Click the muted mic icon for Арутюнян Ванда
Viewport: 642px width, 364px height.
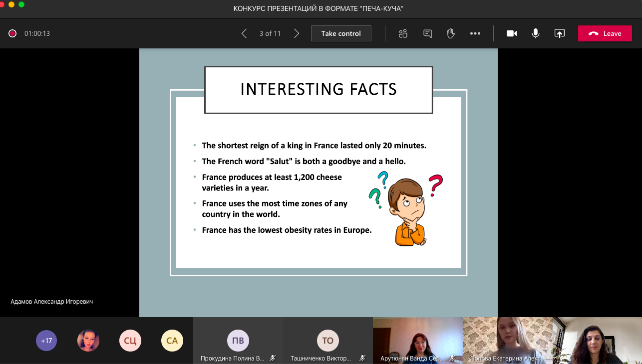click(x=452, y=358)
